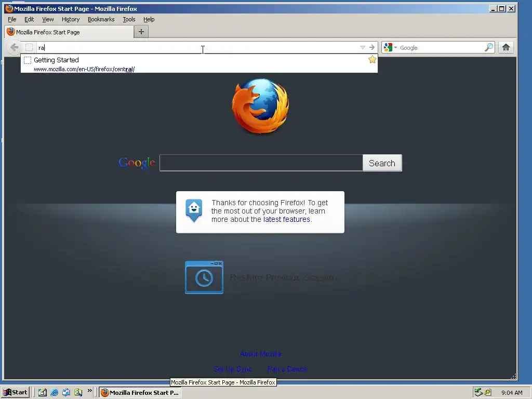This screenshot has height=399, width=532.
Task: Open the Edit menu
Action: pyautogui.click(x=29, y=19)
